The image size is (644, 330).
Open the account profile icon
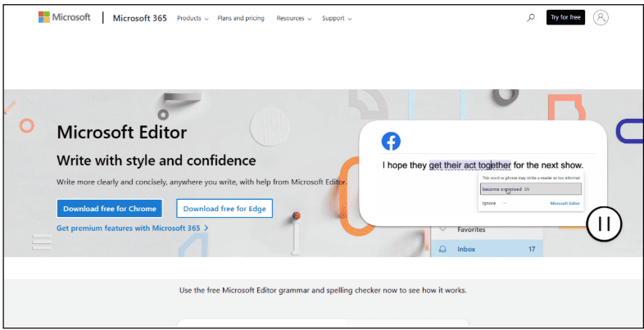click(601, 18)
